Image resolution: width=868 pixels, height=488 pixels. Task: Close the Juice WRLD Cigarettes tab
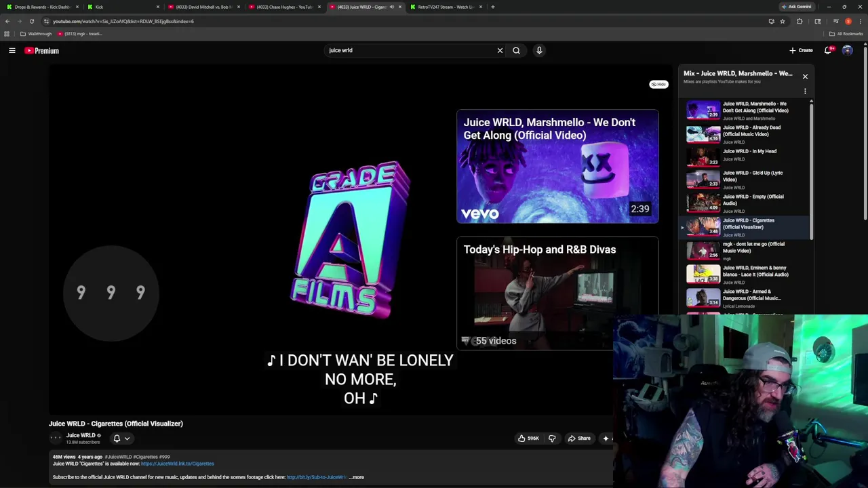(x=400, y=7)
